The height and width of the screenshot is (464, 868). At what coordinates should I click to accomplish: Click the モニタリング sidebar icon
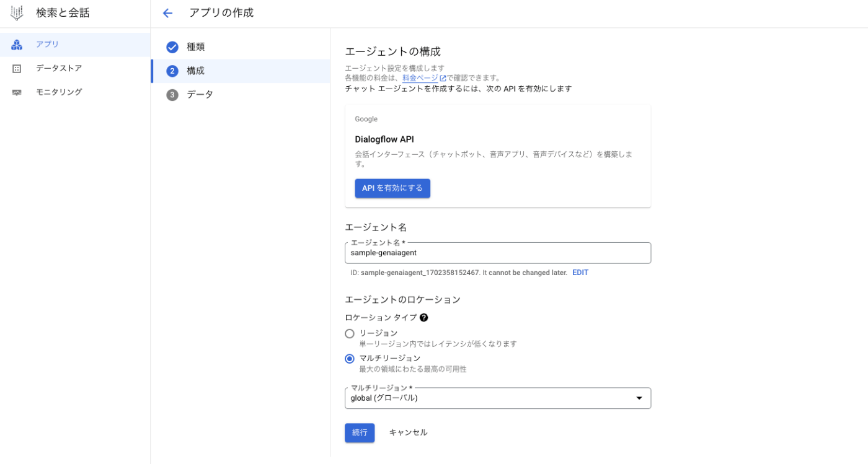(x=17, y=92)
